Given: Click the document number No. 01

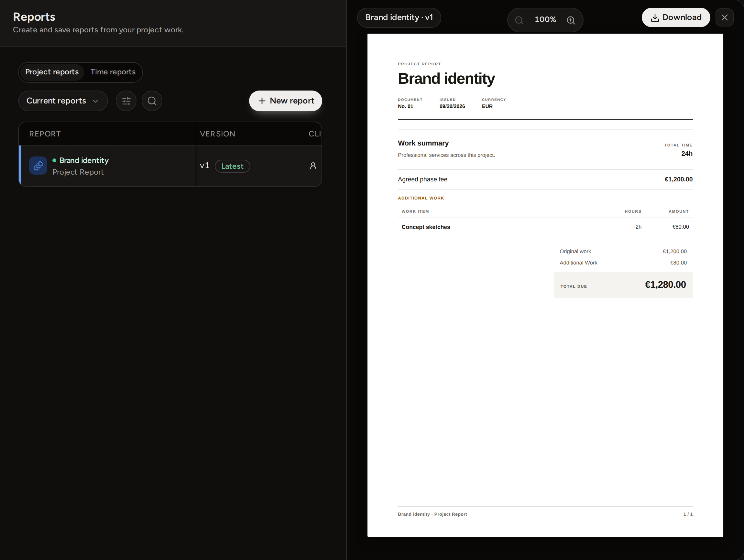Looking at the screenshot, I should (x=405, y=106).
